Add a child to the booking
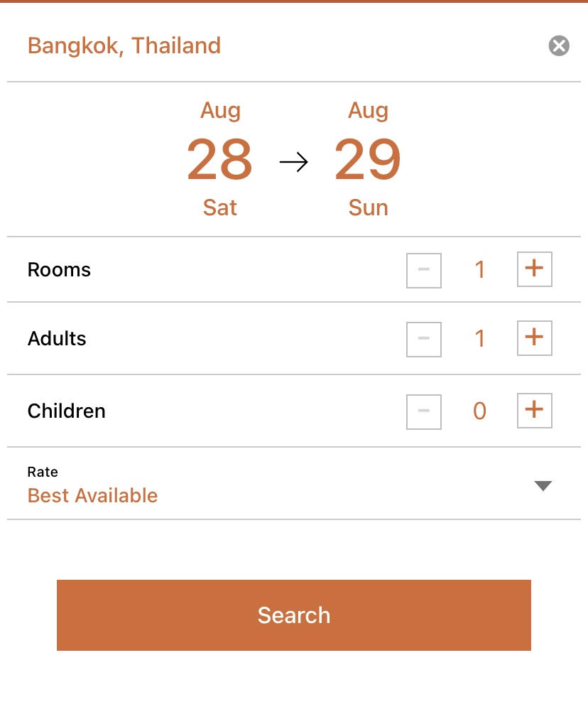 pyautogui.click(x=534, y=411)
